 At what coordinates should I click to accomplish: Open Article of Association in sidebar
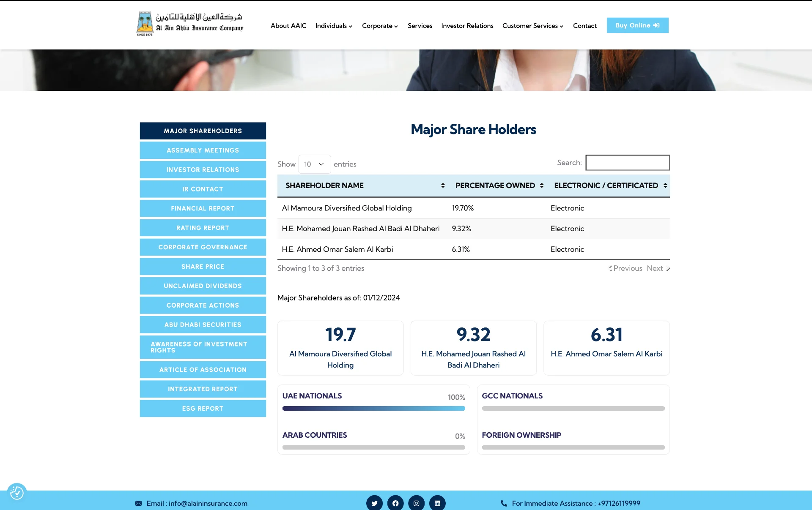click(203, 370)
